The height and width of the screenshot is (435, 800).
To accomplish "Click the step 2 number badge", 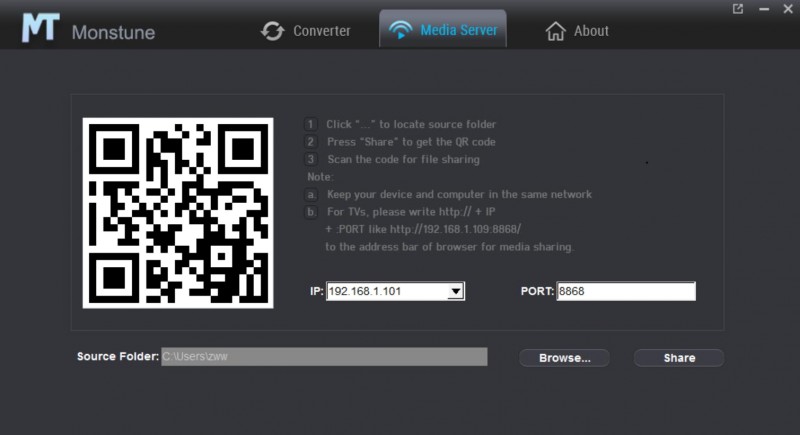I will click(x=311, y=142).
